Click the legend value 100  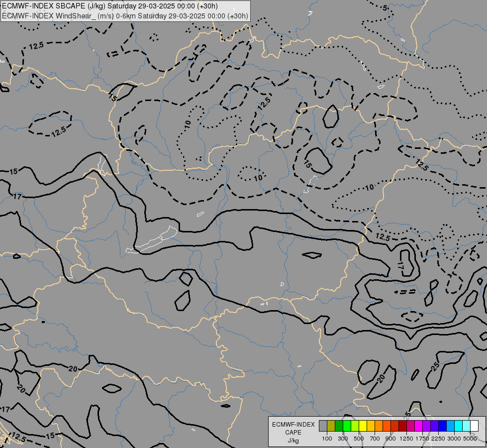327,439
